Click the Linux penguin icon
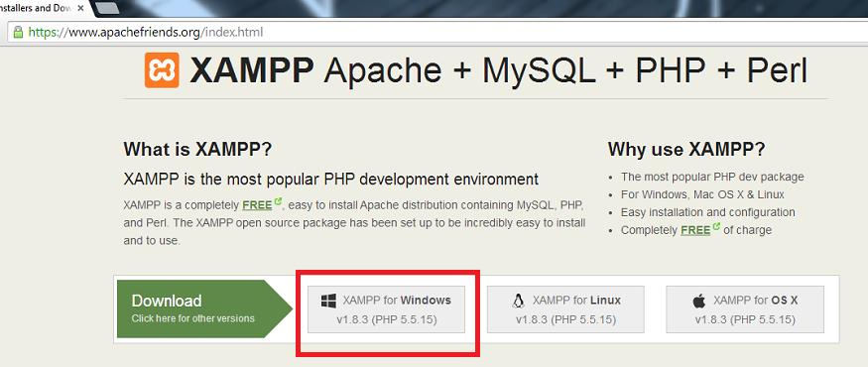The image size is (868, 367). [x=518, y=302]
